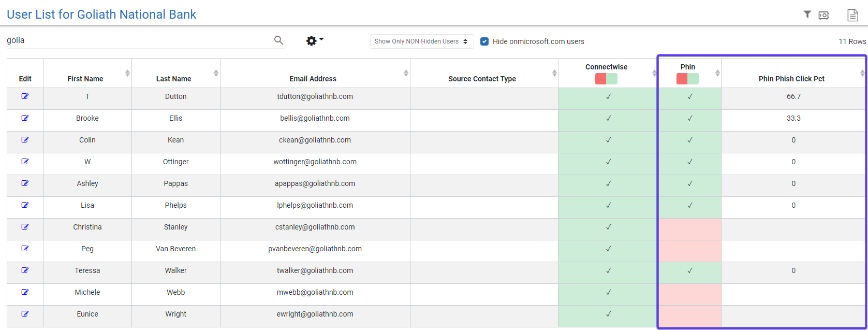Viewport: 868px width, 330px height.
Task: Select email apappas@goliathnb.com
Action: (315, 183)
